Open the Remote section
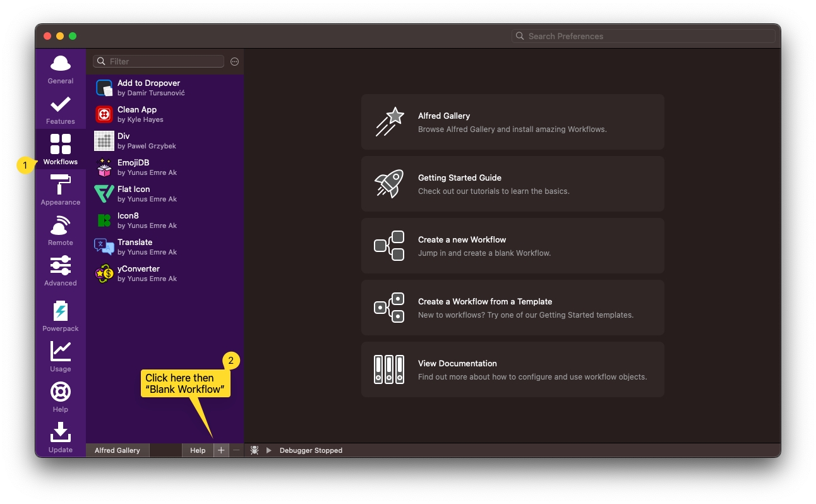Image resolution: width=816 pixels, height=504 pixels. click(61, 231)
